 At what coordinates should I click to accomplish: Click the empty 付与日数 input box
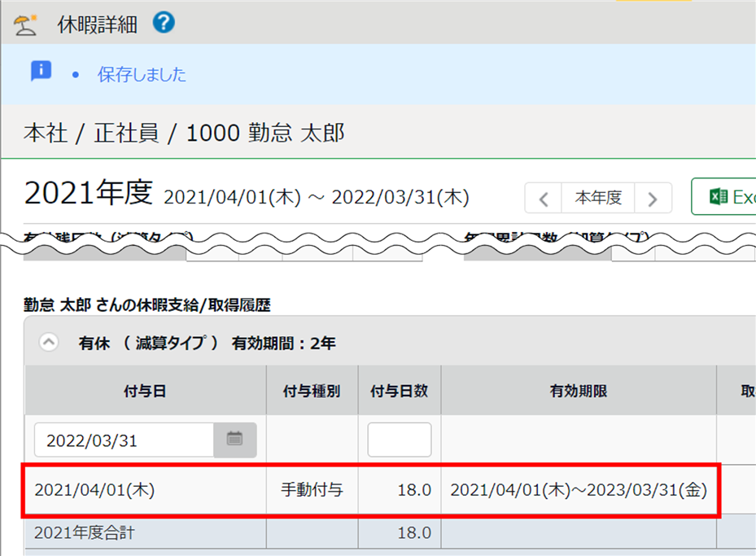click(399, 440)
